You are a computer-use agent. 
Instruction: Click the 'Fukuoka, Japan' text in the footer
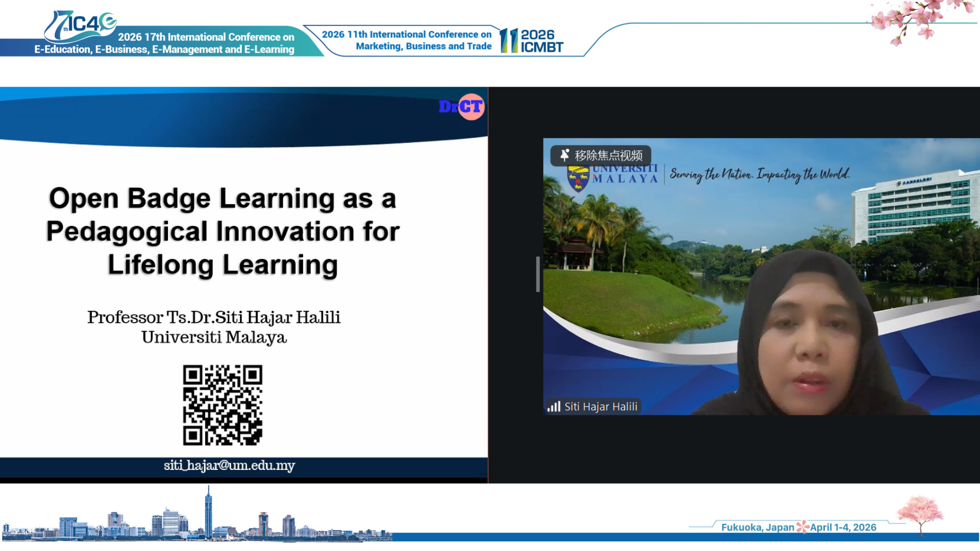pyautogui.click(x=757, y=528)
